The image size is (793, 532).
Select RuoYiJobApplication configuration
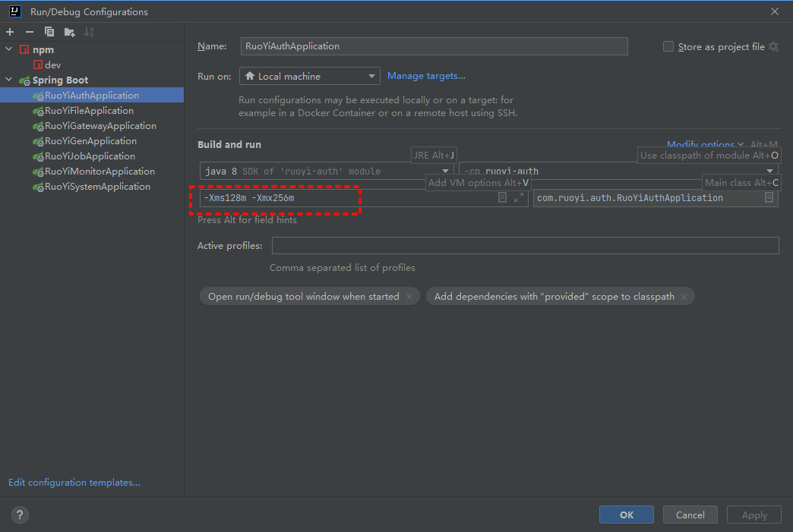90,156
